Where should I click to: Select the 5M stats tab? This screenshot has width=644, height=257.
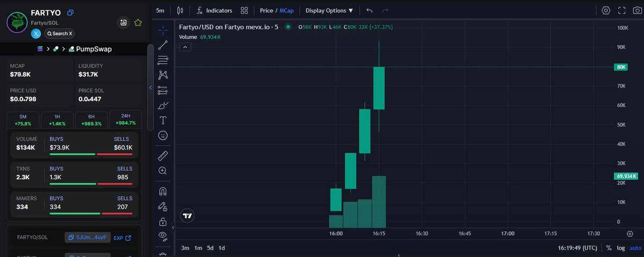click(23, 120)
